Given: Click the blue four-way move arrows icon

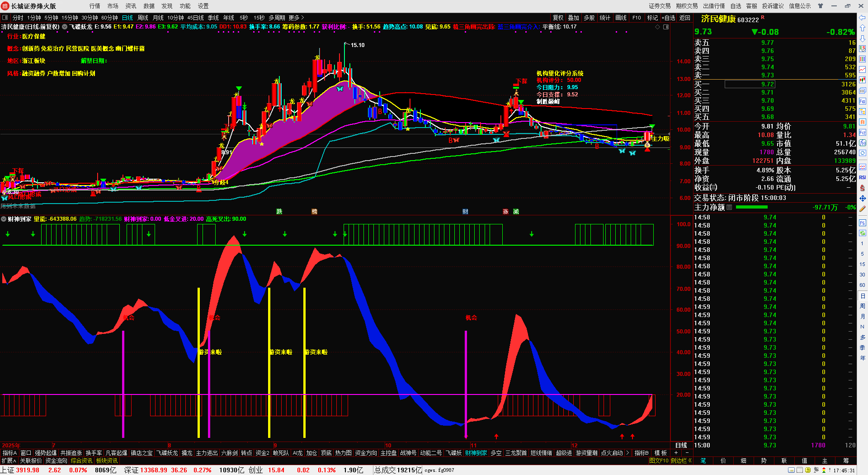Looking at the screenshot, I should tap(863, 198).
